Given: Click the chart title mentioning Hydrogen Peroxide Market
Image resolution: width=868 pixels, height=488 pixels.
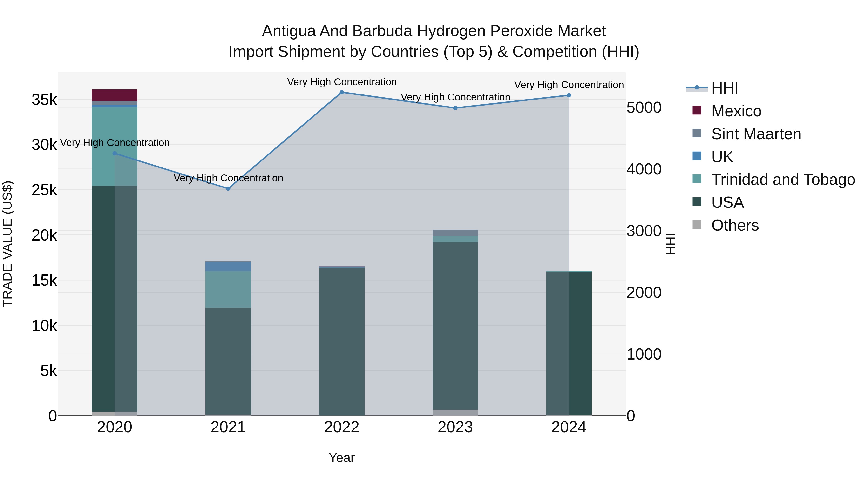Looking at the screenshot, I should pos(434,41).
